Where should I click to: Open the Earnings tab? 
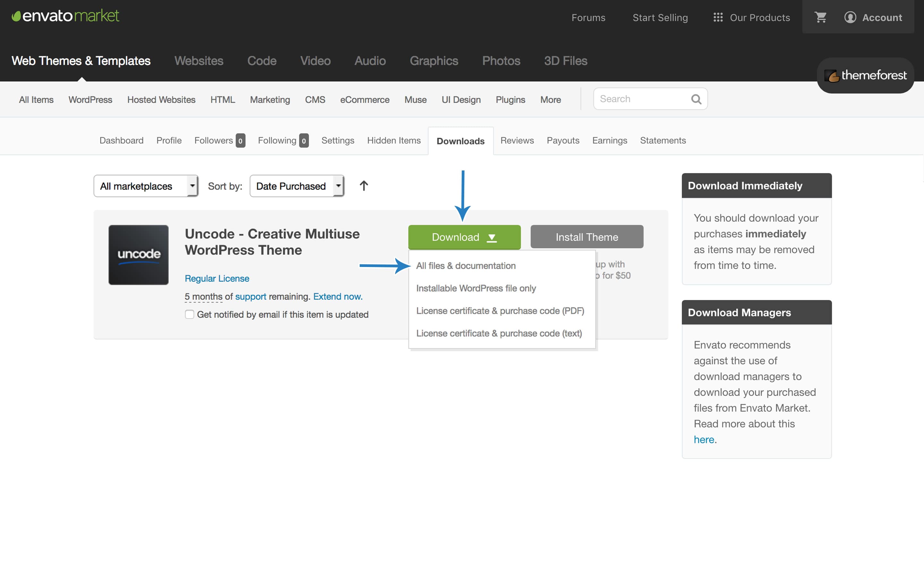(610, 140)
